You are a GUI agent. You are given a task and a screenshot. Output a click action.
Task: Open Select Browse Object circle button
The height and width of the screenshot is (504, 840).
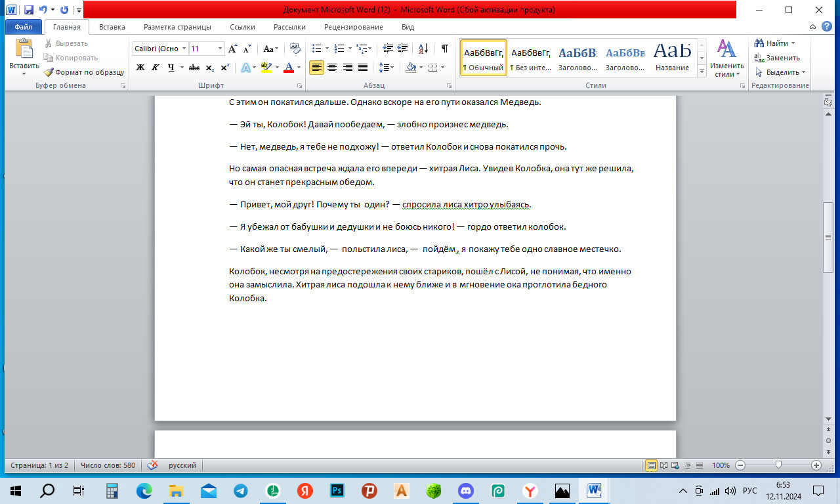pyautogui.click(x=829, y=440)
